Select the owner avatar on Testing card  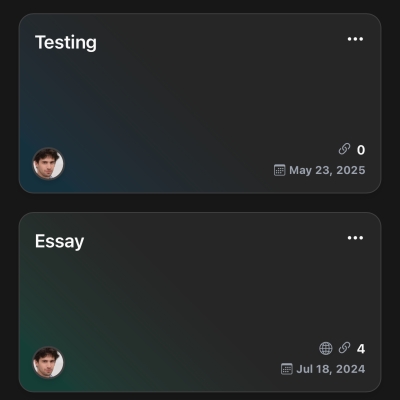48,164
